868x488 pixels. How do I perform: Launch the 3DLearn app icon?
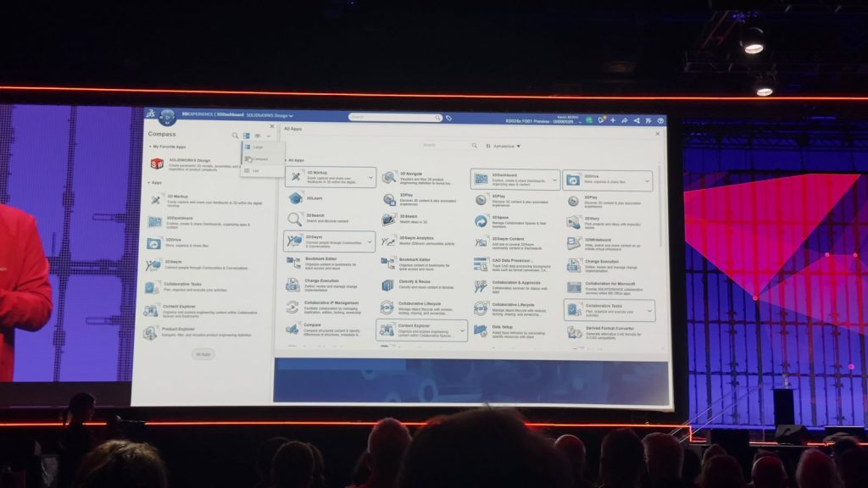pyautogui.click(x=295, y=198)
